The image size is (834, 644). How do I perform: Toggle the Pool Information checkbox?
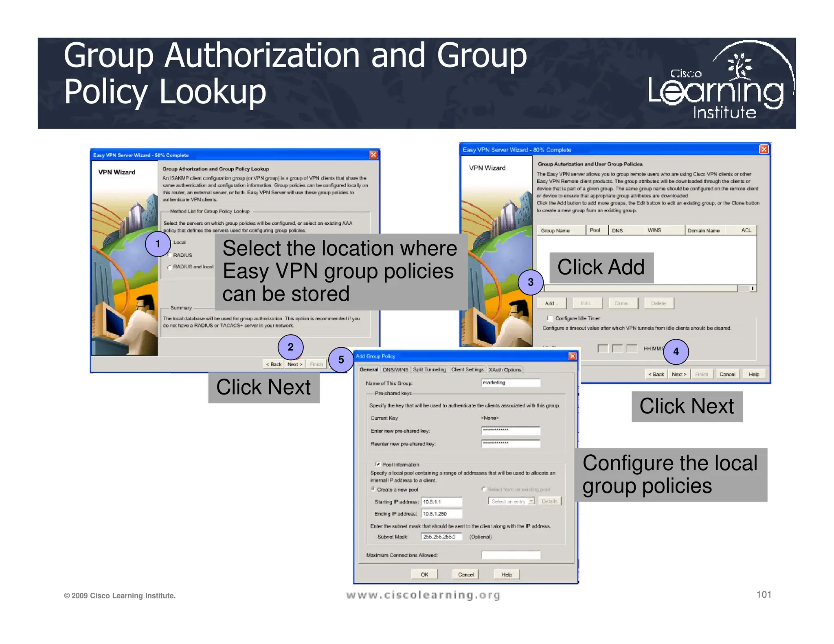(x=377, y=464)
